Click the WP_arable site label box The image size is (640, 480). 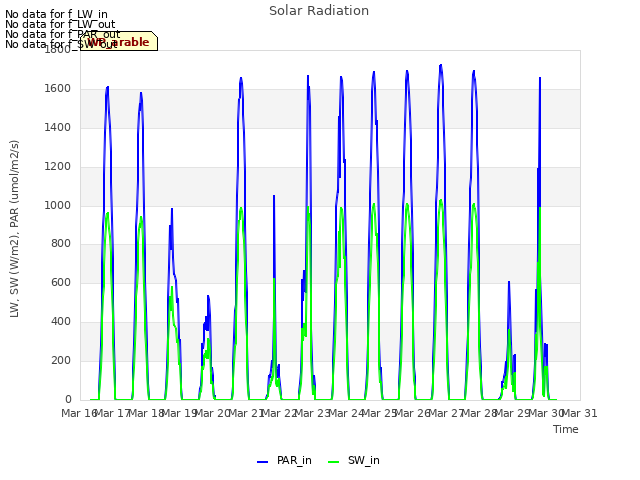(119, 41)
